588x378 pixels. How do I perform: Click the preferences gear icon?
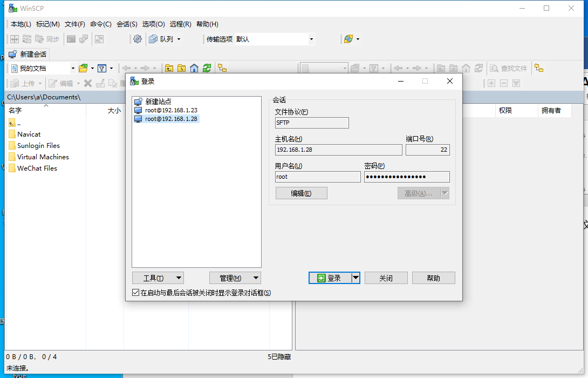tap(138, 39)
